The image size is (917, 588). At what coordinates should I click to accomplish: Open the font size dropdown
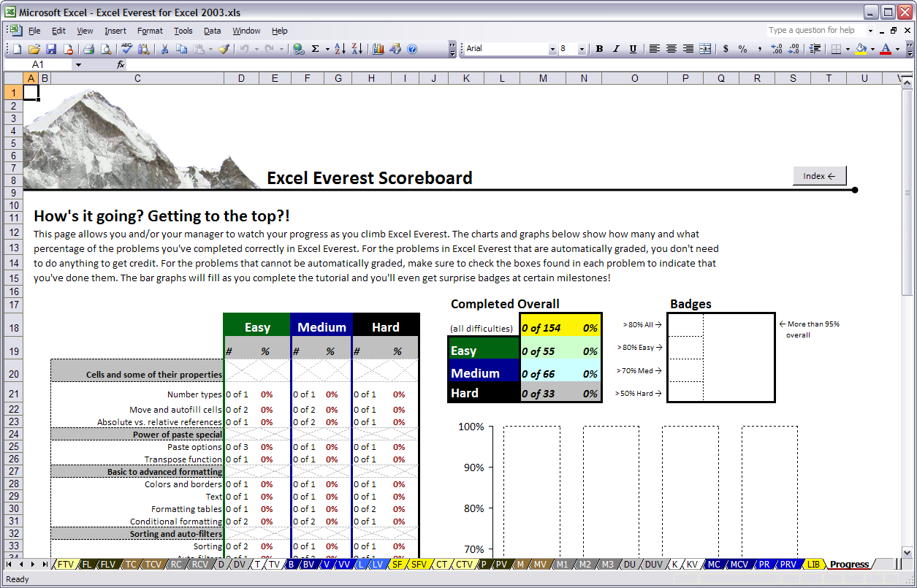click(582, 49)
